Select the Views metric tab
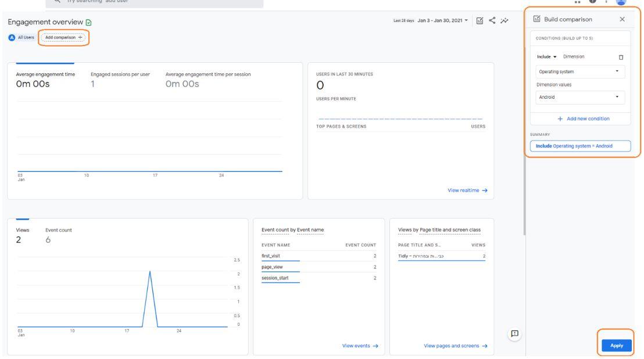 point(22,235)
